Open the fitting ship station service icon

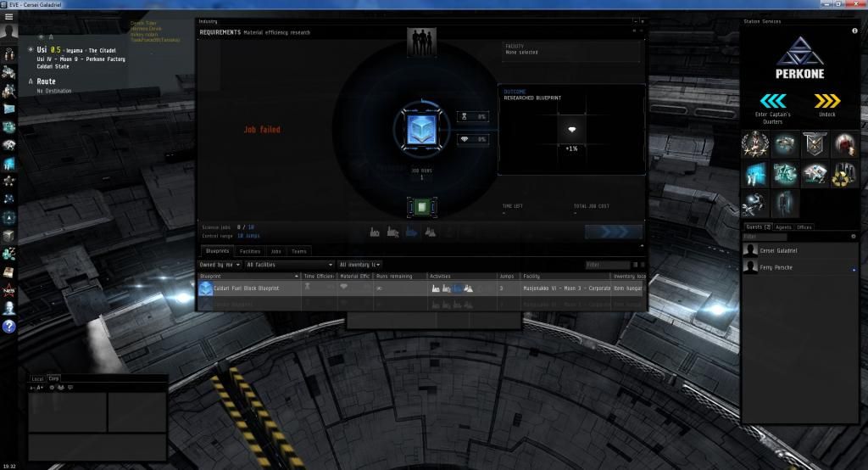point(785,145)
